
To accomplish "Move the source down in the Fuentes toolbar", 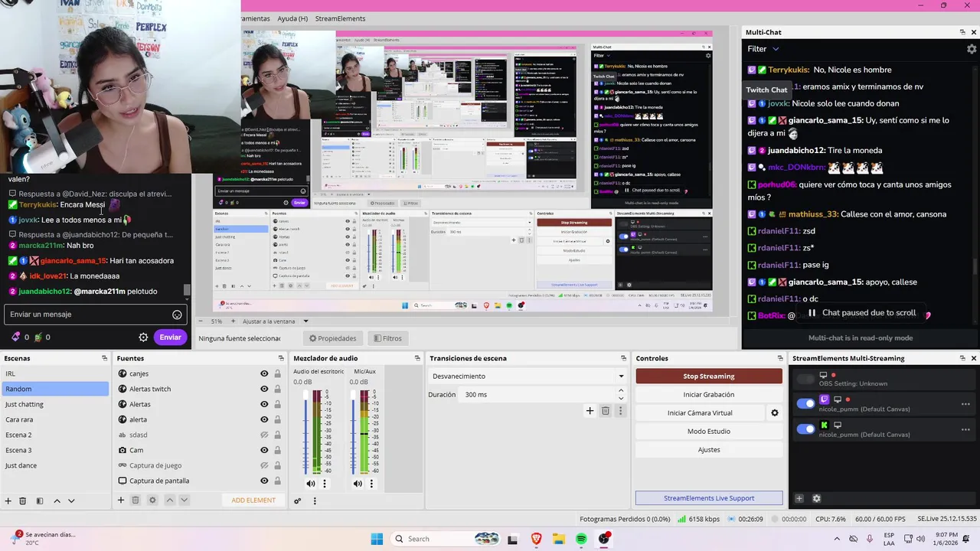I will click(185, 500).
